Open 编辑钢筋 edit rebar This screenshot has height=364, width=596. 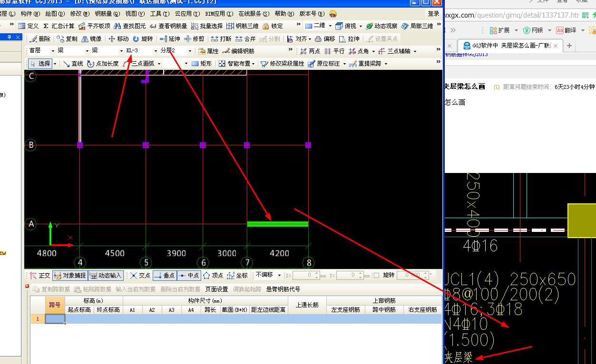coord(238,51)
